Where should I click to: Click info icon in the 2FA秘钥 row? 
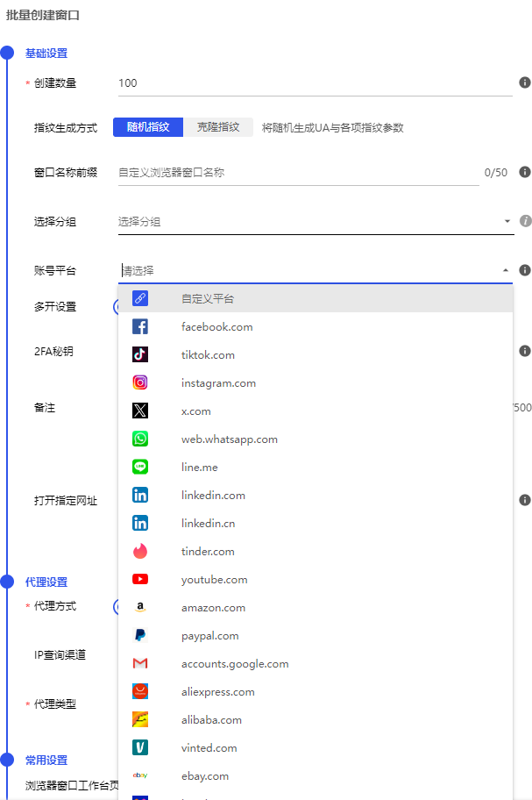point(525,351)
